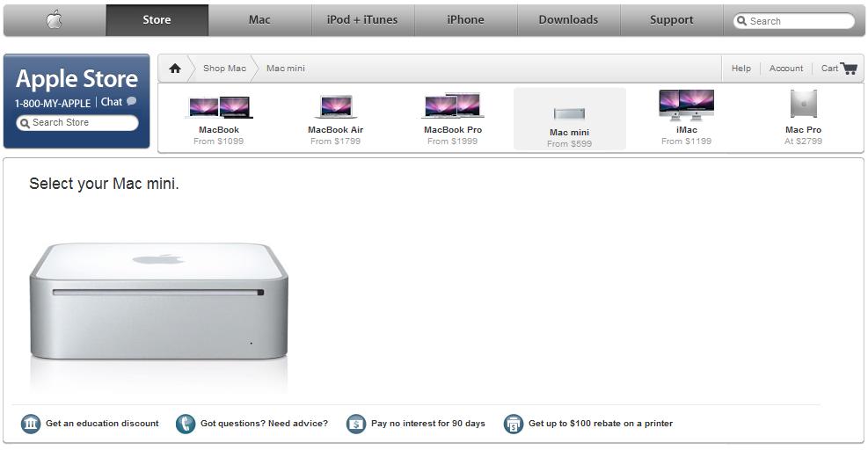The width and height of the screenshot is (868, 450).
Task: Click the iMac label
Action: [687, 129]
